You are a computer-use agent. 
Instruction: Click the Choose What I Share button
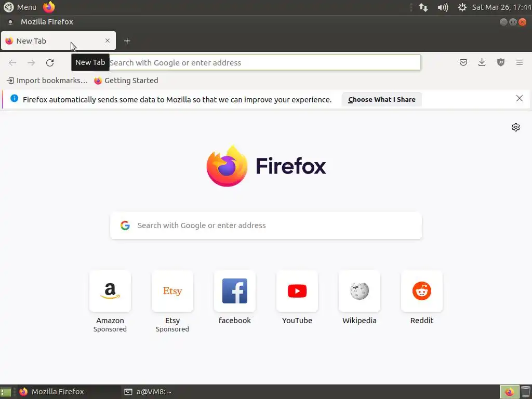[x=382, y=99]
